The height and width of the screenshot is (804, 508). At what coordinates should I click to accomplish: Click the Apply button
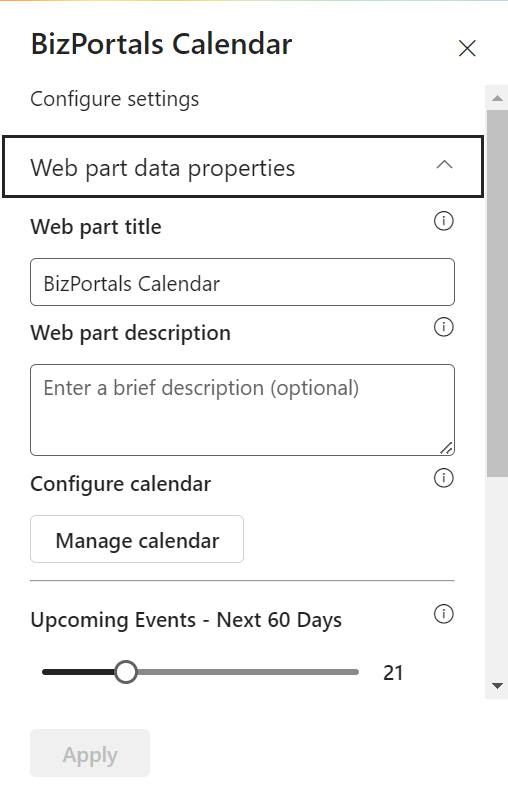point(90,753)
